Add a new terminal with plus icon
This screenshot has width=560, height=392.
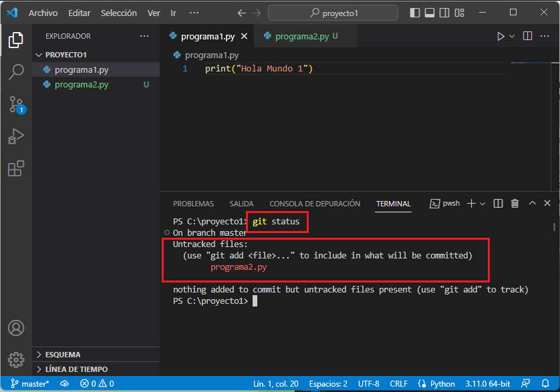[471, 204]
